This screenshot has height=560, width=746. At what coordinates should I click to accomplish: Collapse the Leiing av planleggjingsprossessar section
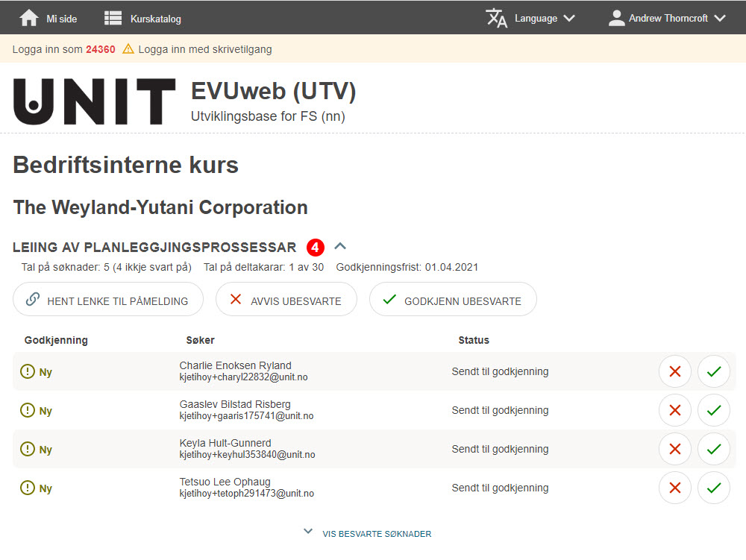(340, 246)
